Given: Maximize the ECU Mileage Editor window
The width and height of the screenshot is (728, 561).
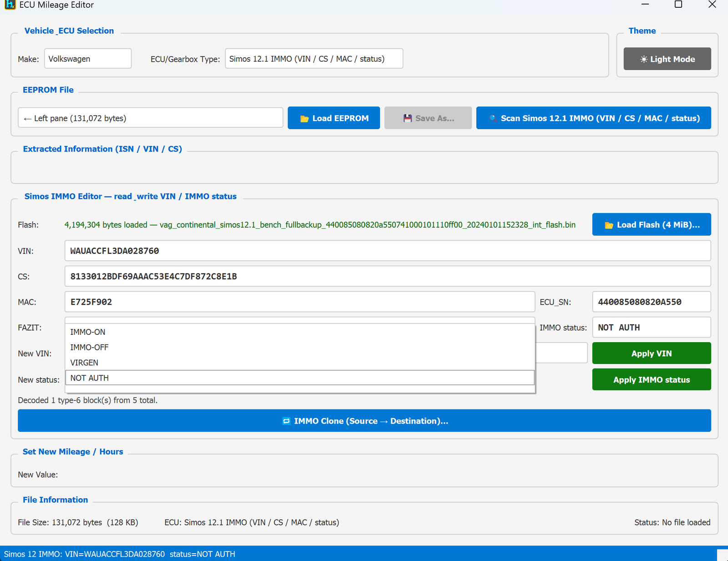Looking at the screenshot, I should 678,5.
